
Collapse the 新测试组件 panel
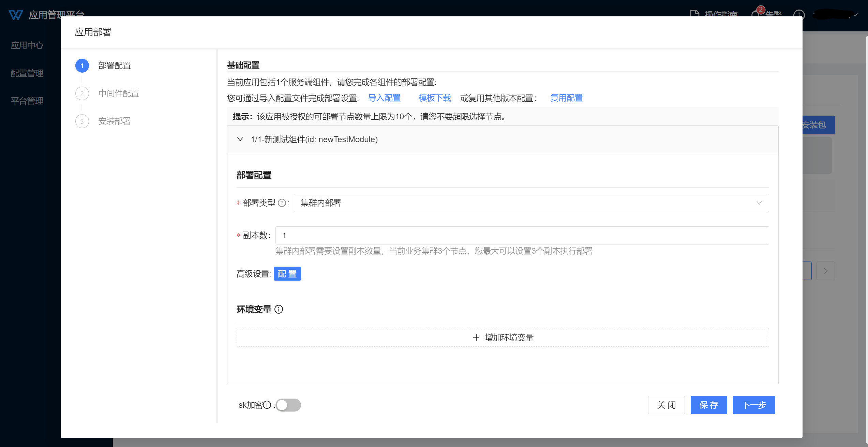240,139
